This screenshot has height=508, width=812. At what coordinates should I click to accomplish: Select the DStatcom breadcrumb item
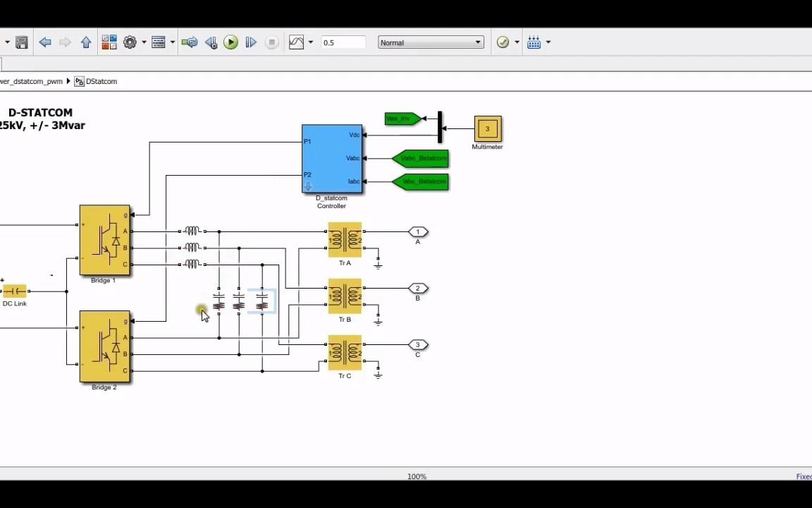tap(96, 81)
